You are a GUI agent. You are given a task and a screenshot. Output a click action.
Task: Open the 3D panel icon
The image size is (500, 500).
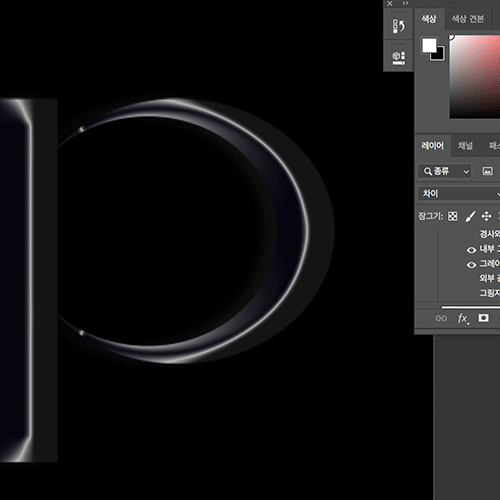pos(399,58)
